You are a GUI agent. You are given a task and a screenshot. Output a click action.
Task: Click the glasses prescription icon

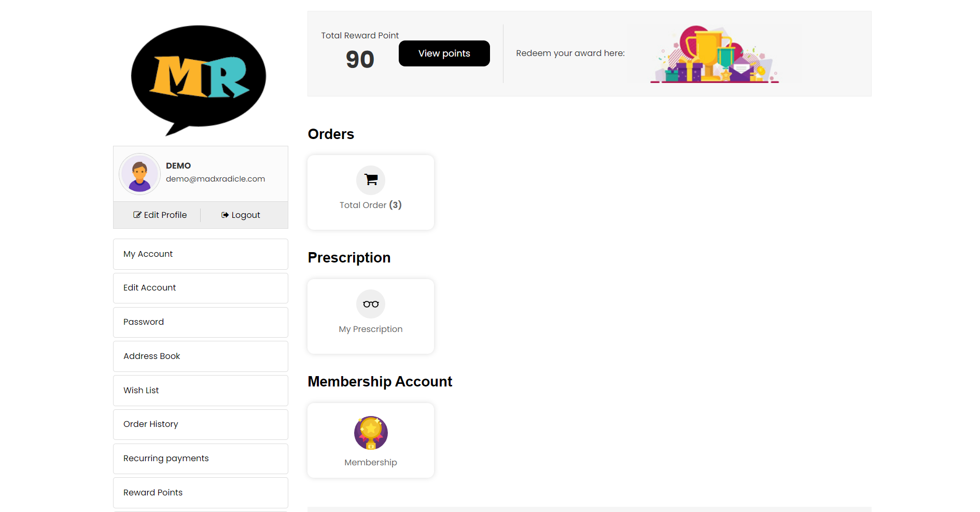[x=371, y=304]
